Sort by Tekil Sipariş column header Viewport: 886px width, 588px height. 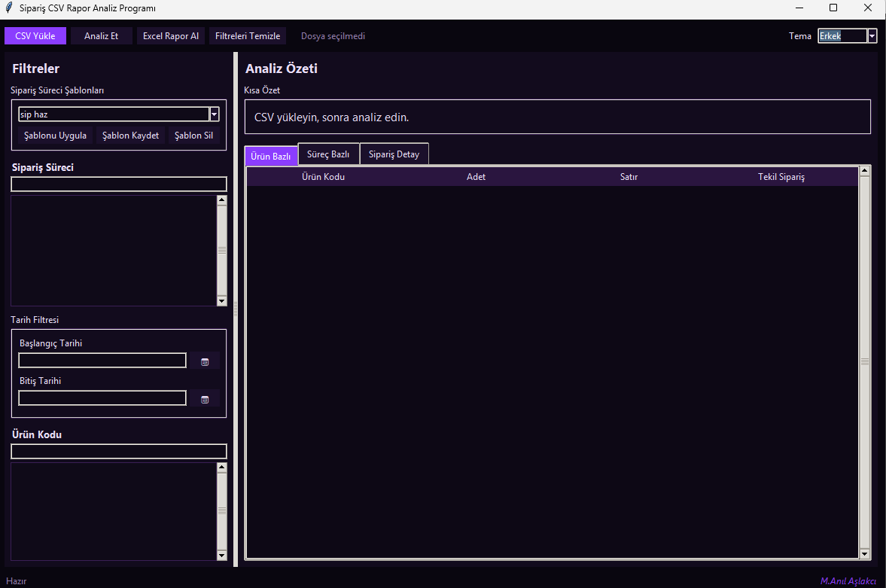[x=781, y=176]
